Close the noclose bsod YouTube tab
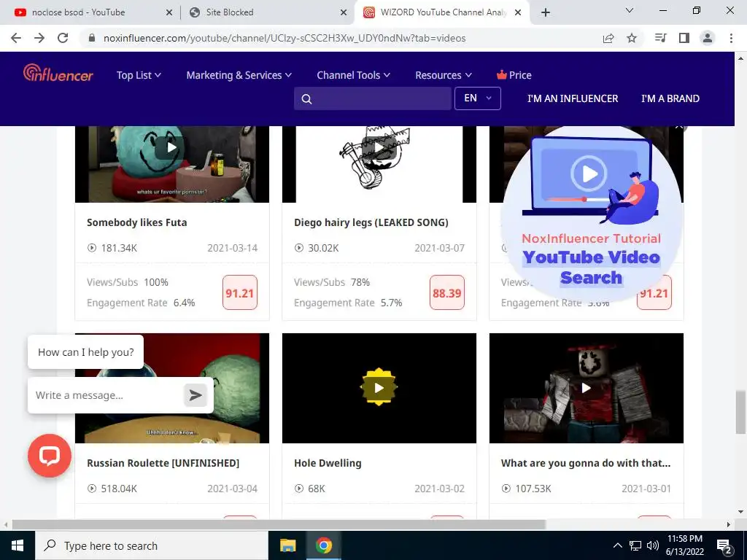747x560 pixels. pyautogui.click(x=169, y=12)
